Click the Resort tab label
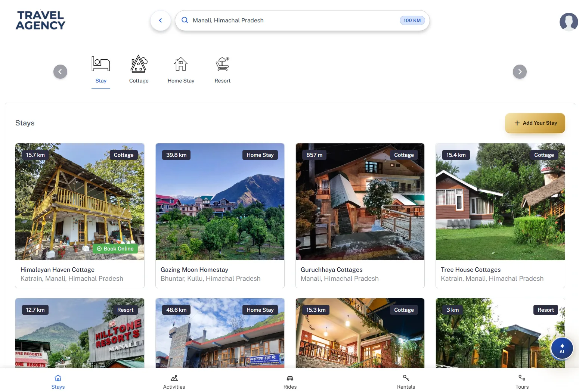Screen dimensions: 579x392 click(x=223, y=81)
